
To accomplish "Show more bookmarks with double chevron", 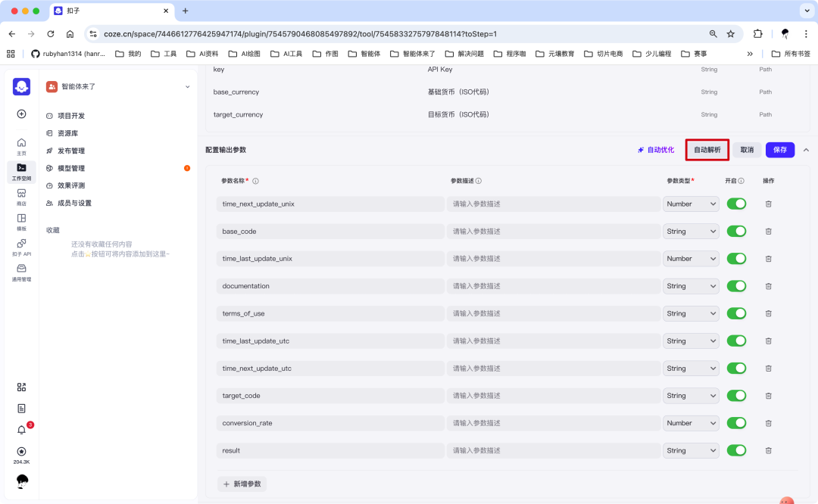I will [750, 54].
